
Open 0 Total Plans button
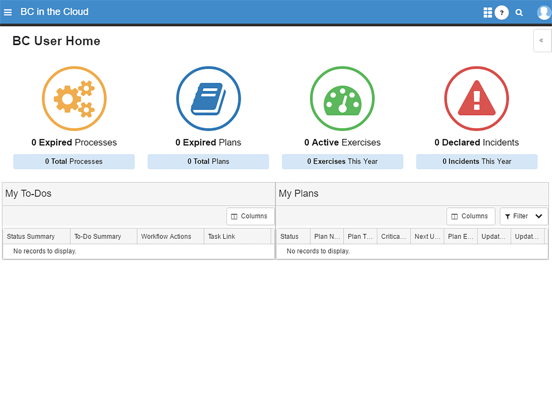[208, 161]
